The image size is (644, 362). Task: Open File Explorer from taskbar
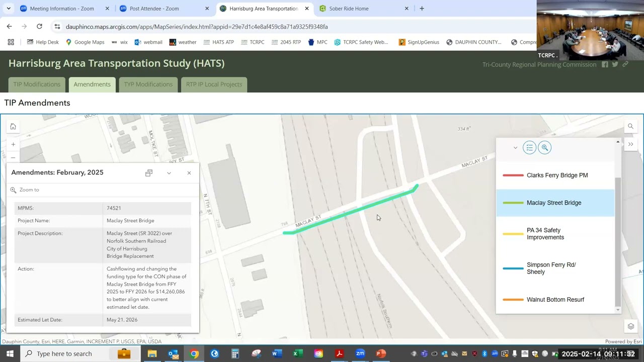click(152, 353)
